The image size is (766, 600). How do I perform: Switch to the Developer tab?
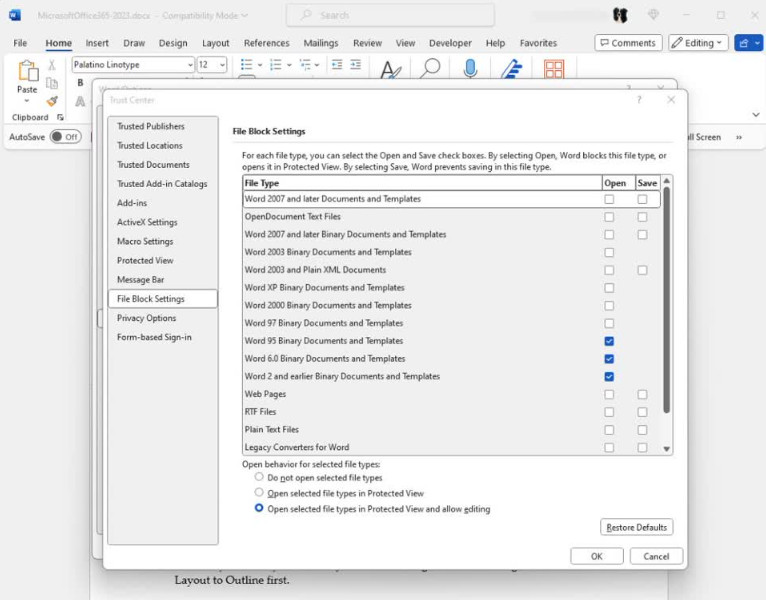(450, 43)
